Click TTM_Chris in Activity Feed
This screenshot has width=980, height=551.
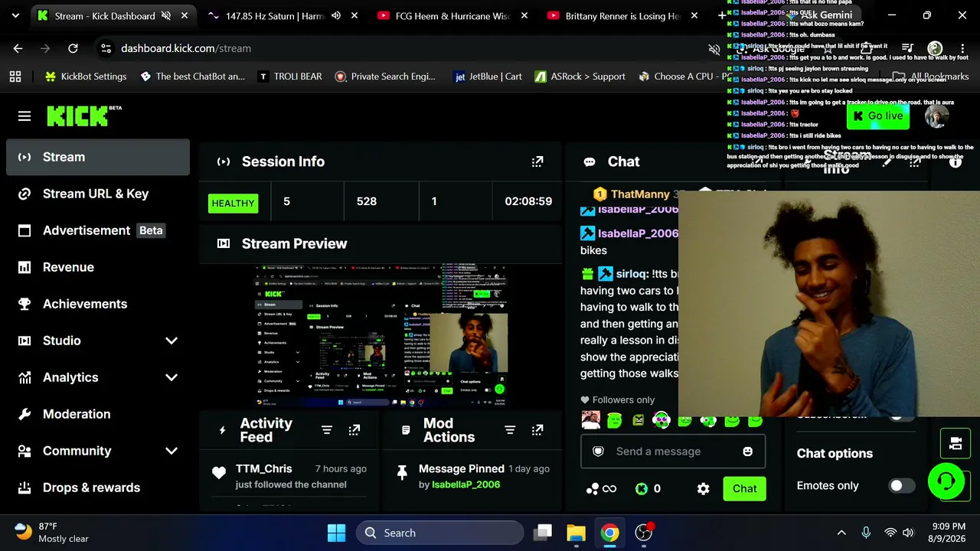point(264,468)
